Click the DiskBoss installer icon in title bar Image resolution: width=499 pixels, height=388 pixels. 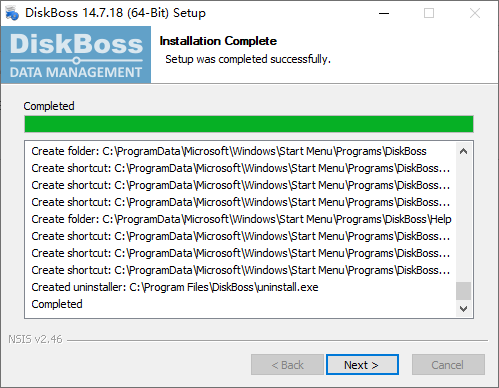[12, 13]
